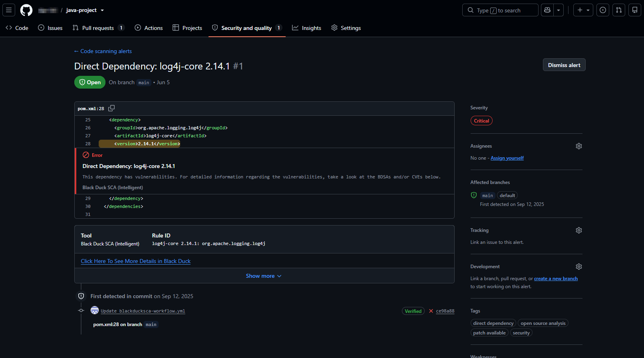Open Click Here To See More Details in Black Duck
This screenshot has height=358, width=644.
[136, 261]
